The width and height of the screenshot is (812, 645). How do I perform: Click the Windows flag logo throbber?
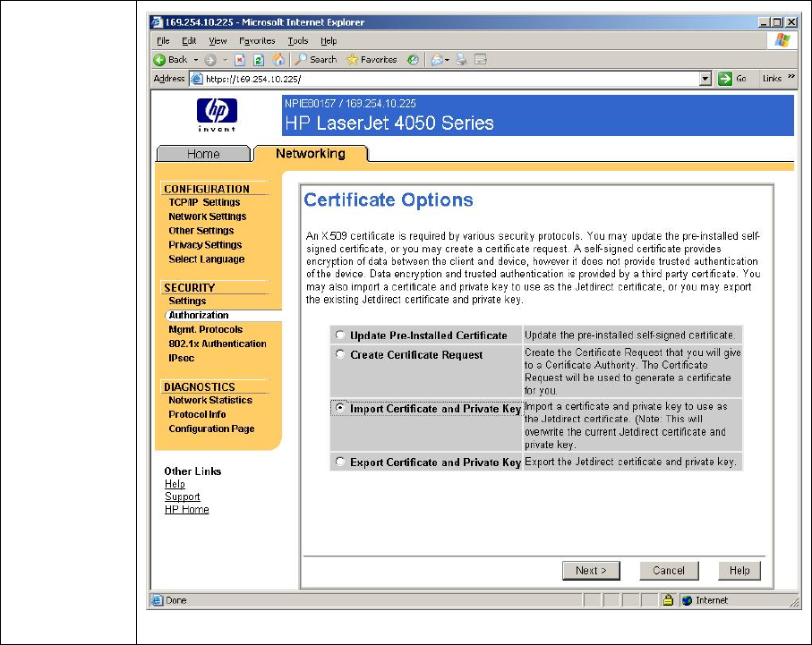pyautogui.click(x=782, y=40)
